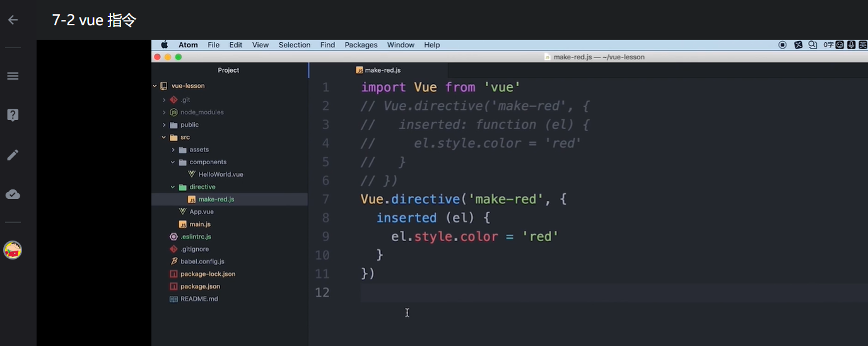Open the View menu
The height and width of the screenshot is (346, 868).
(261, 45)
